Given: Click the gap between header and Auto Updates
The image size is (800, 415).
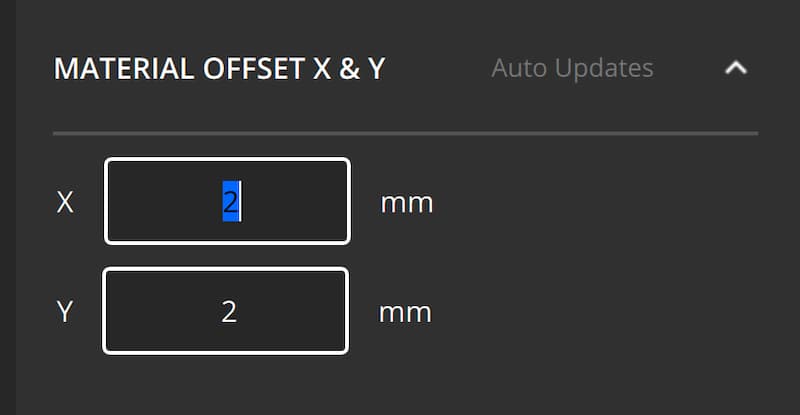Looking at the screenshot, I should tap(438, 69).
